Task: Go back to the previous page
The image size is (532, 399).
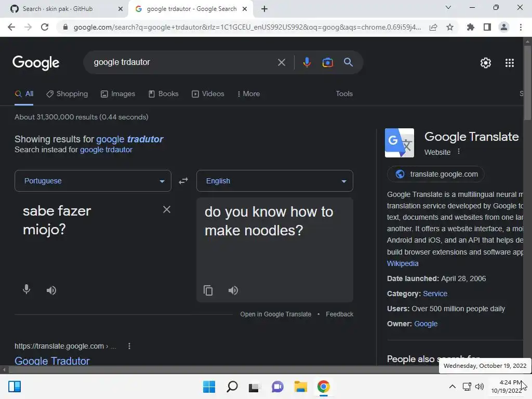Action: pos(11,27)
